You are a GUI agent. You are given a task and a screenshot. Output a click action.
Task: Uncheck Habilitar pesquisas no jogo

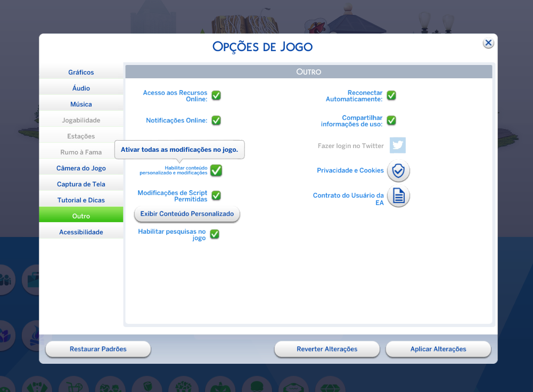pos(215,234)
